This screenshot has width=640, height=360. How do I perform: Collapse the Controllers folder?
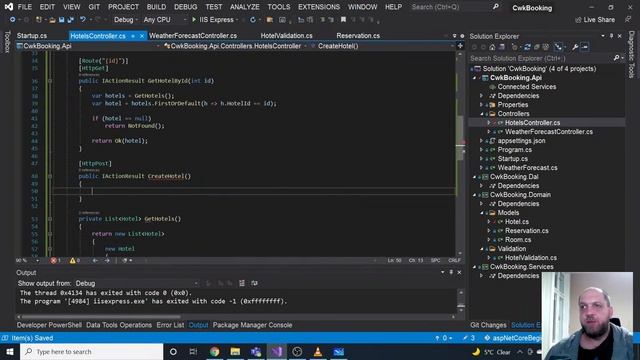click(x=481, y=114)
